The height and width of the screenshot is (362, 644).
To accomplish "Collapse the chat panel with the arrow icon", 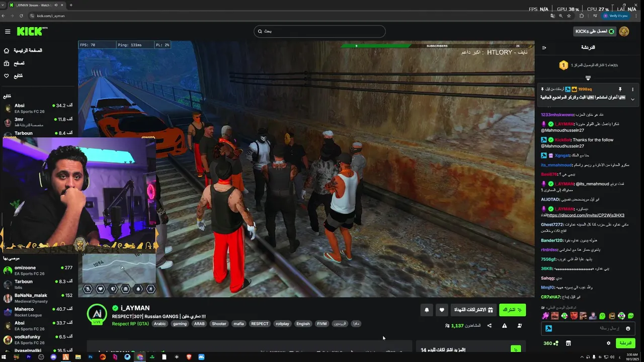I will tap(544, 48).
